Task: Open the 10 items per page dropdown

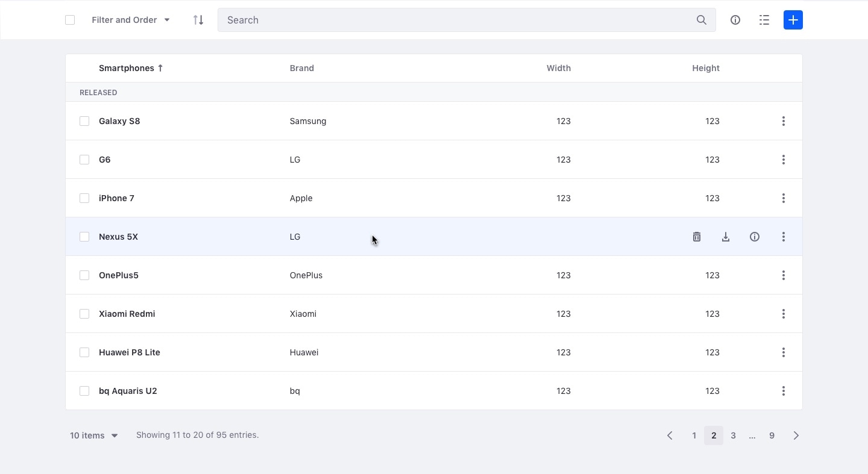Action: [94, 435]
